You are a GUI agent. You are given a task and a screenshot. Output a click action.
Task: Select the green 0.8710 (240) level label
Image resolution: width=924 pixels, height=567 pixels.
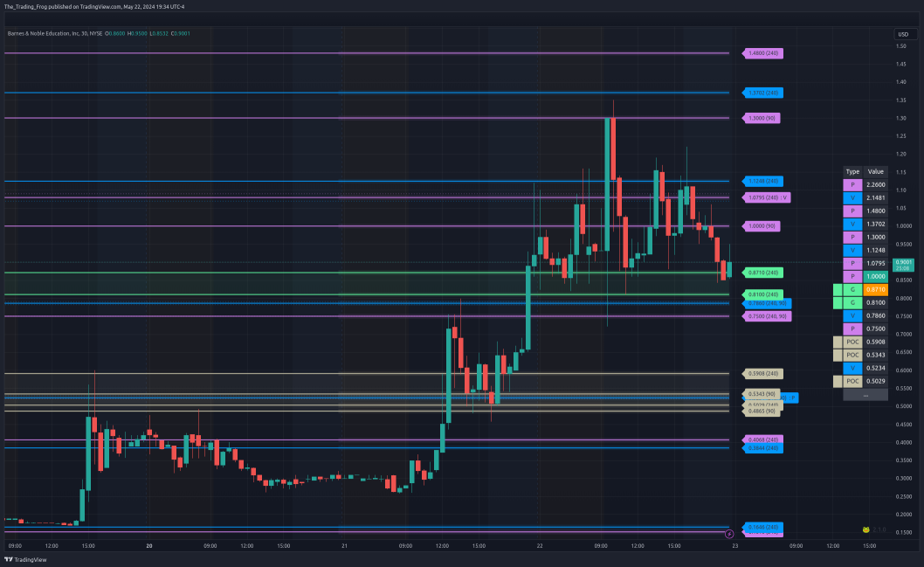[764, 273]
